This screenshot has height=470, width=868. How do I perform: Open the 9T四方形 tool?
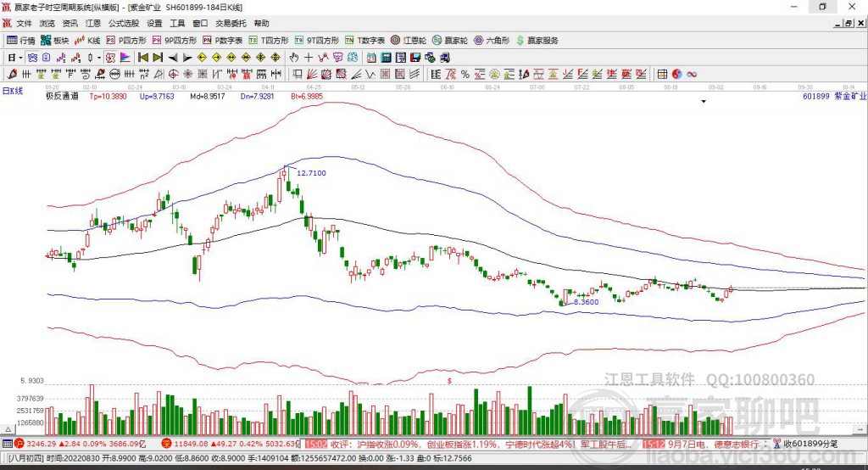[317, 41]
